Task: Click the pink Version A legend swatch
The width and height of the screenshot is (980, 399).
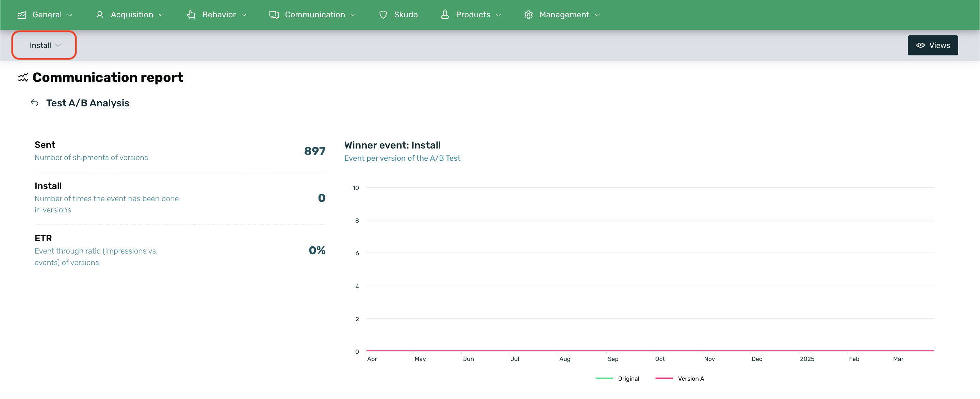Action: click(x=664, y=379)
